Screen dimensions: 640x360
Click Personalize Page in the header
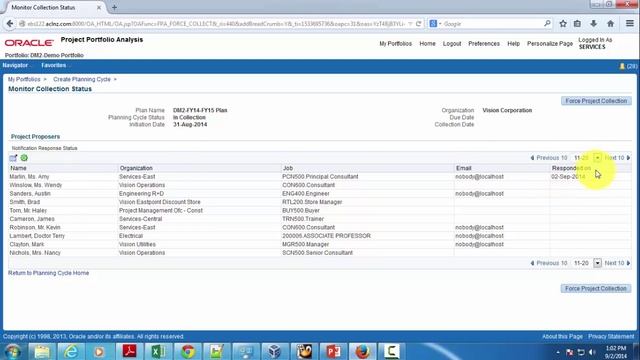(x=550, y=44)
